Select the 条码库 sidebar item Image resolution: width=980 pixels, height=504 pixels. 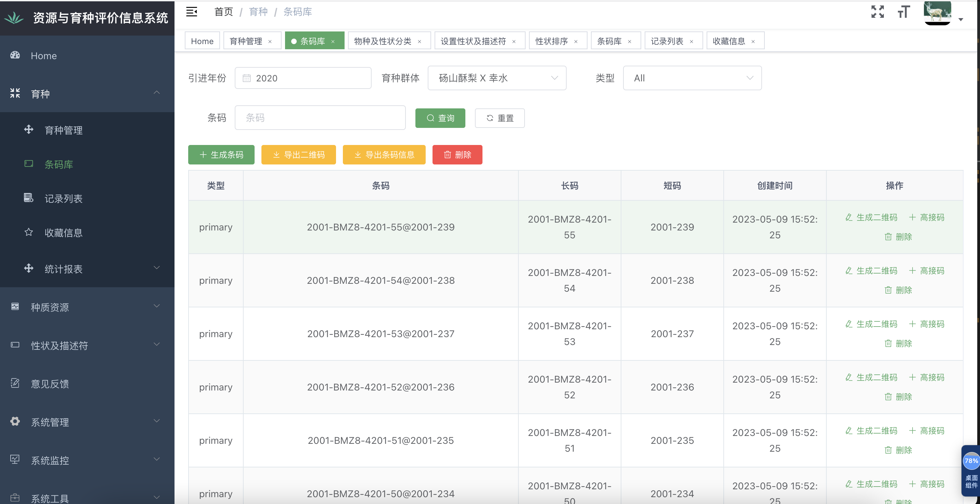coord(87,164)
